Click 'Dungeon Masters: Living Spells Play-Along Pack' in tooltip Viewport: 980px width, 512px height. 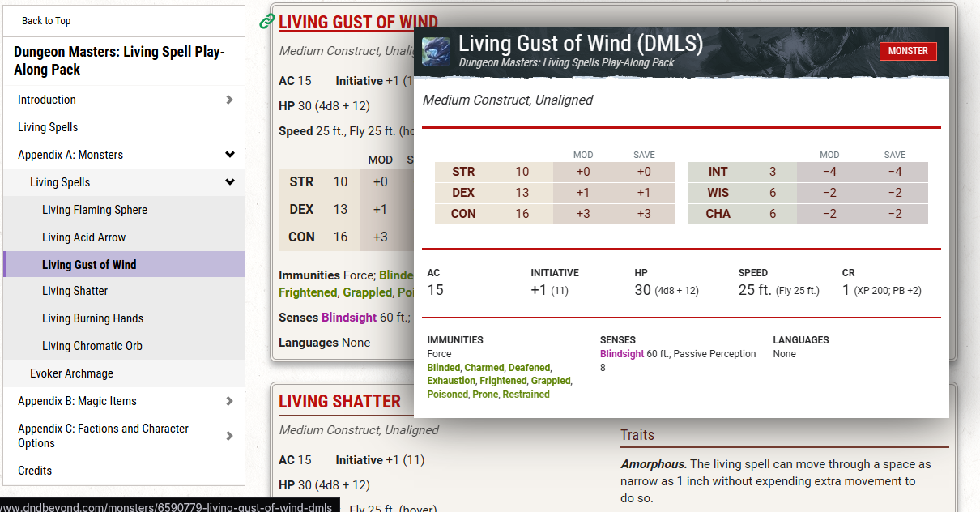click(x=566, y=62)
